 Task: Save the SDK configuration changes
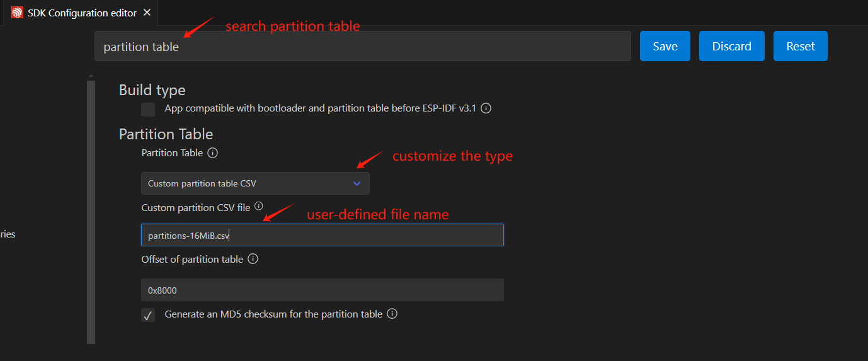(x=665, y=47)
